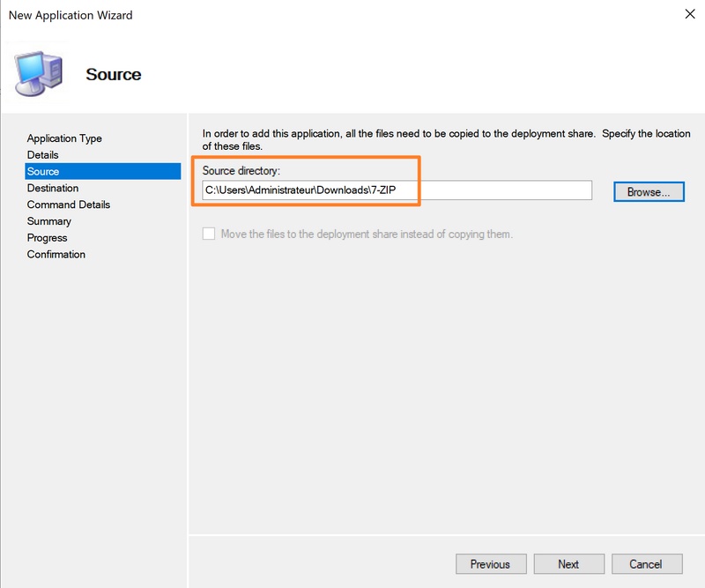Viewport: 705px width, 588px height.
Task: Close the New Application Wizard window
Action: tap(687, 15)
